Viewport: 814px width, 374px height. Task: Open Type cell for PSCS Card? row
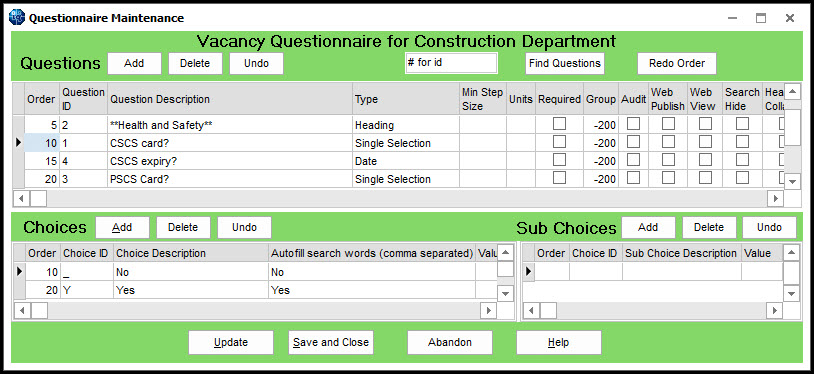pyautogui.click(x=406, y=179)
